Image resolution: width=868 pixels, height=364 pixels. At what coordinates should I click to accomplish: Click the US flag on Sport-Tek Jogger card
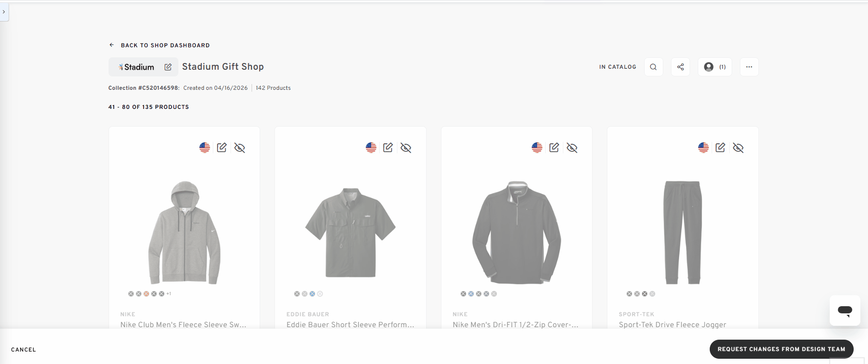[703, 148]
